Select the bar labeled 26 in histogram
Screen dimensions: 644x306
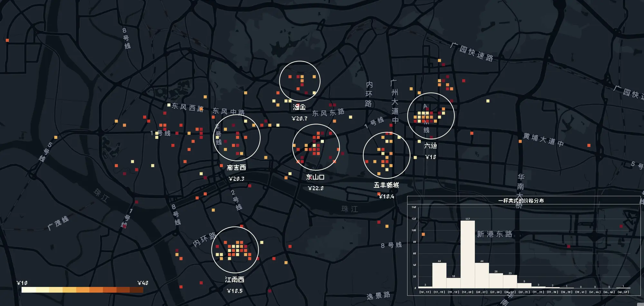(x=496, y=281)
